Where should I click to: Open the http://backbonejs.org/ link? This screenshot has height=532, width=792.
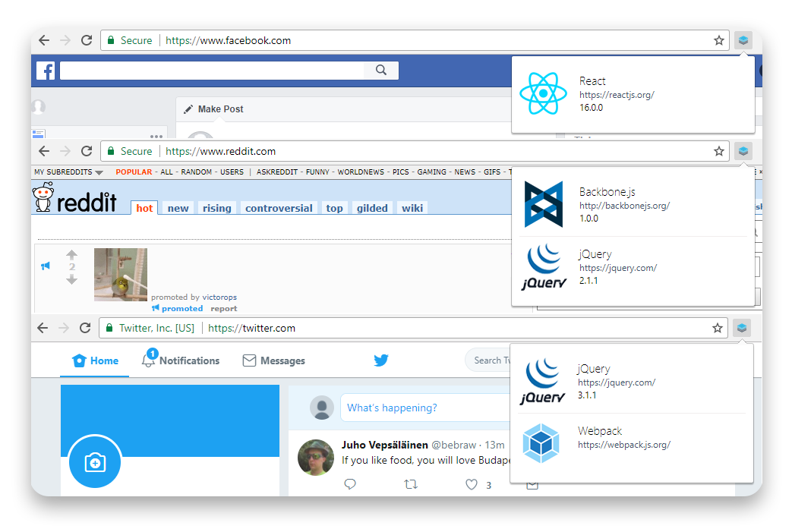click(624, 206)
